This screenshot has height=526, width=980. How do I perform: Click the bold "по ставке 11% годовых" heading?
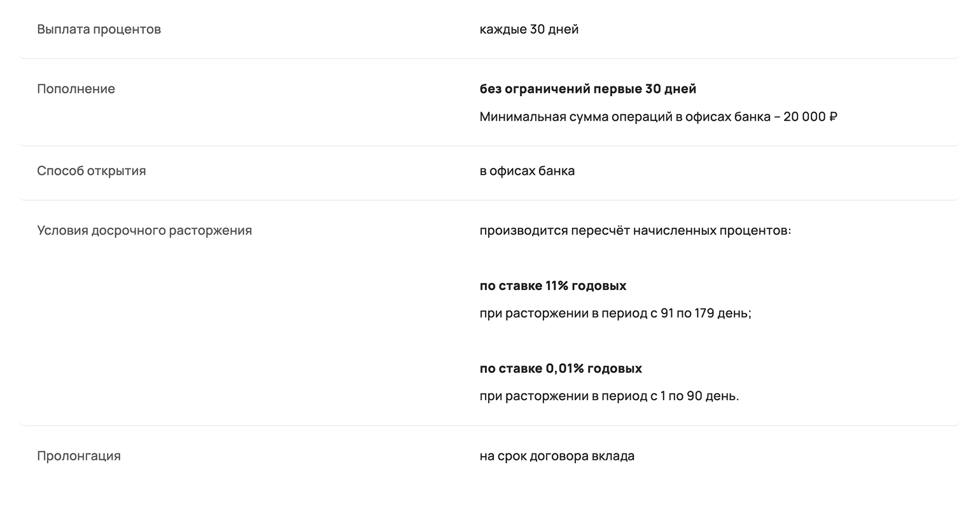click(552, 286)
